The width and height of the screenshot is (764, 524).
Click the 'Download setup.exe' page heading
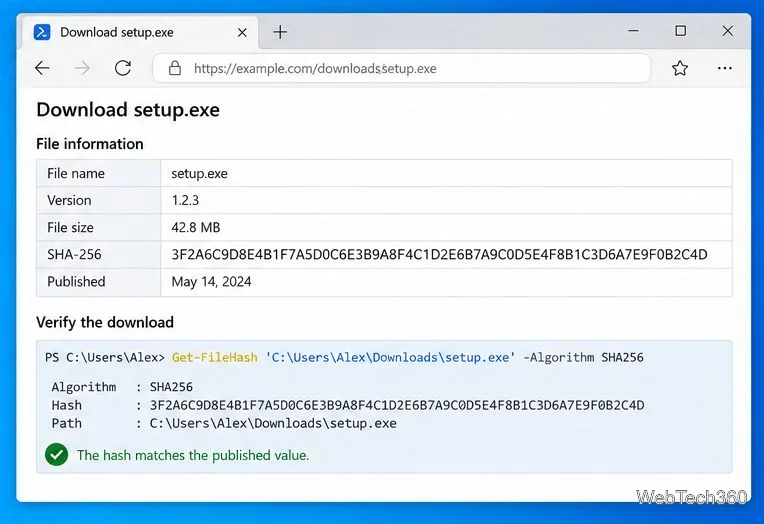click(128, 110)
